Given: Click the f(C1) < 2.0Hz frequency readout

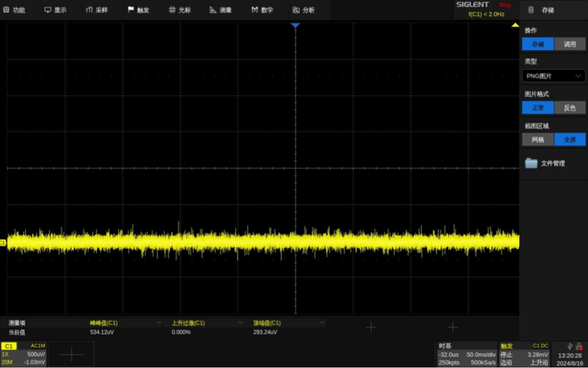Looking at the screenshot, I should [x=486, y=14].
